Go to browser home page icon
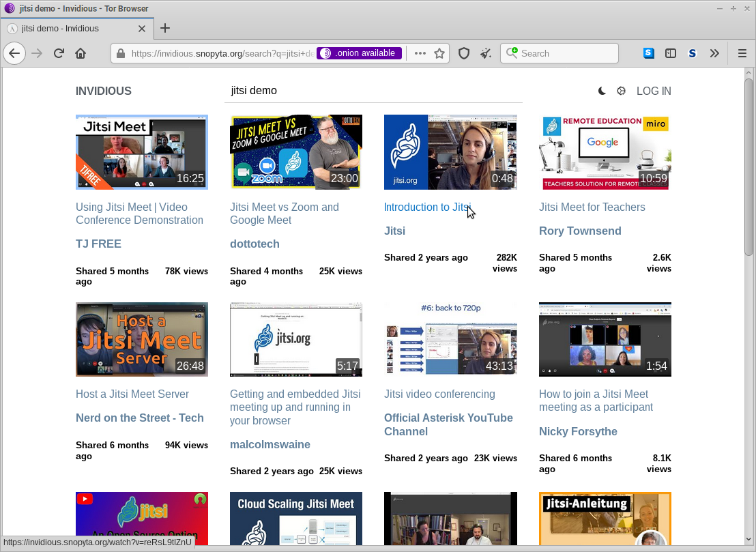The height and width of the screenshot is (552, 756). click(x=81, y=53)
